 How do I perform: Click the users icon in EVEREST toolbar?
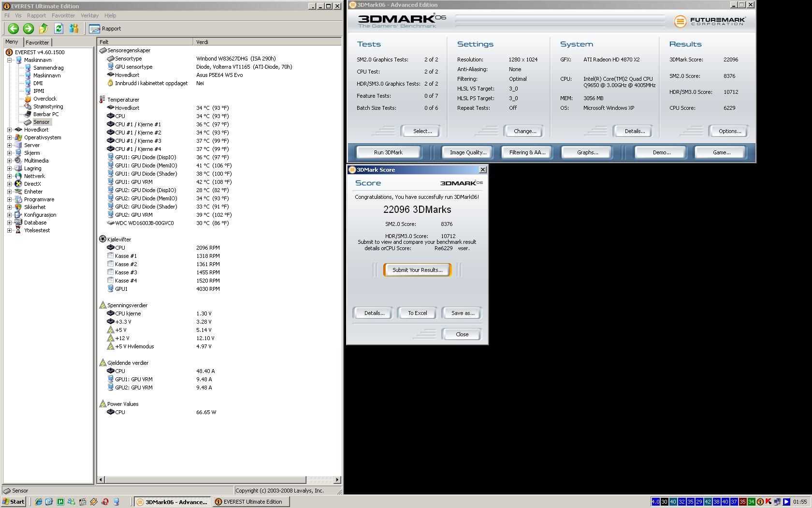(x=73, y=29)
